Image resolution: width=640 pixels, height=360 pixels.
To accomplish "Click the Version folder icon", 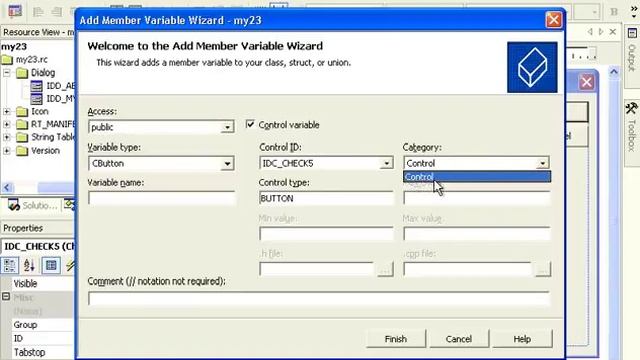I will pos(22,151).
